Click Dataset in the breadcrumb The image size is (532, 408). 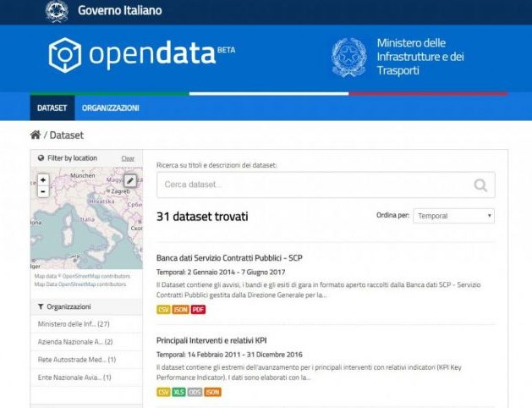(67, 135)
